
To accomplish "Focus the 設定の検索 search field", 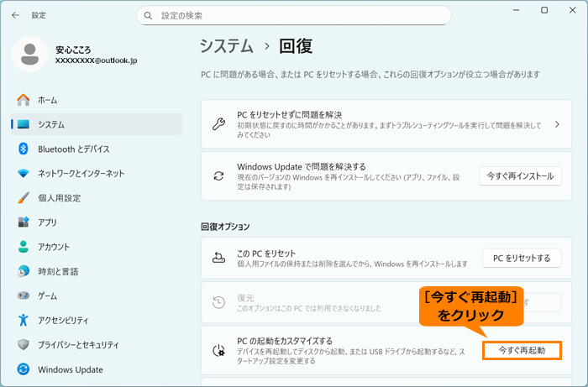I will (294, 16).
